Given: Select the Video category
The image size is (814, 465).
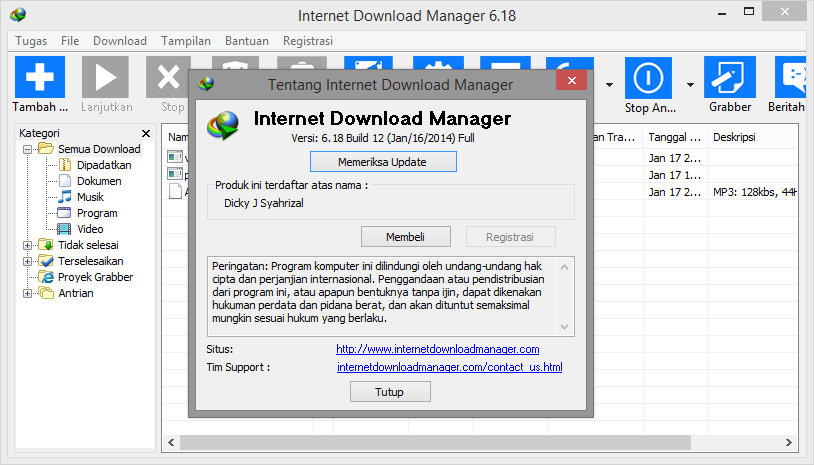Looking at the screenshot, I should click(90, 229).
